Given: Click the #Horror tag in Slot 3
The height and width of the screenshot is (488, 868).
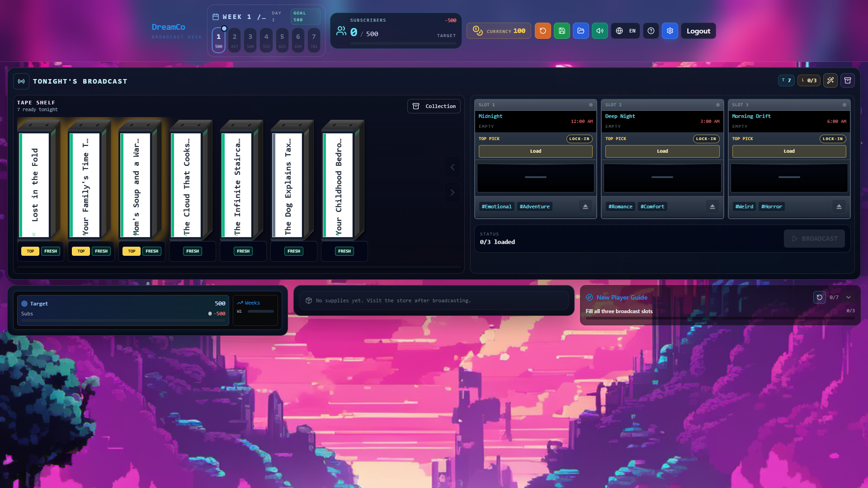Looking at the screenshot, I should (771, 206).
